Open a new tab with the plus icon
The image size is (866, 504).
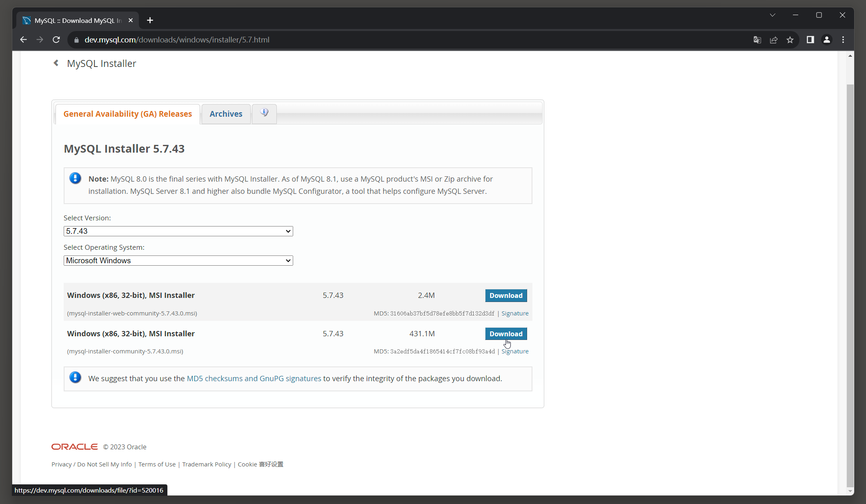pos(150,20)
